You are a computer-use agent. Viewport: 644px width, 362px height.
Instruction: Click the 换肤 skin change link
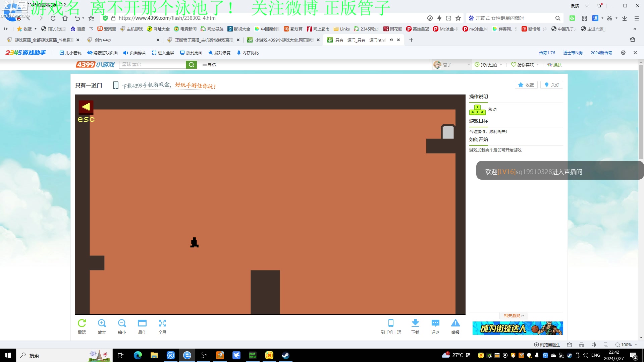click(x=554, y=65)
